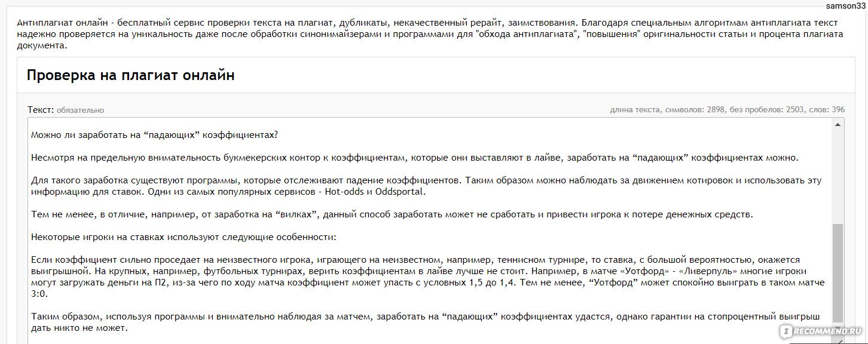Click the '3:0.' score text in the text area
This screenshot has width=868, height=344.
point(39,294)
